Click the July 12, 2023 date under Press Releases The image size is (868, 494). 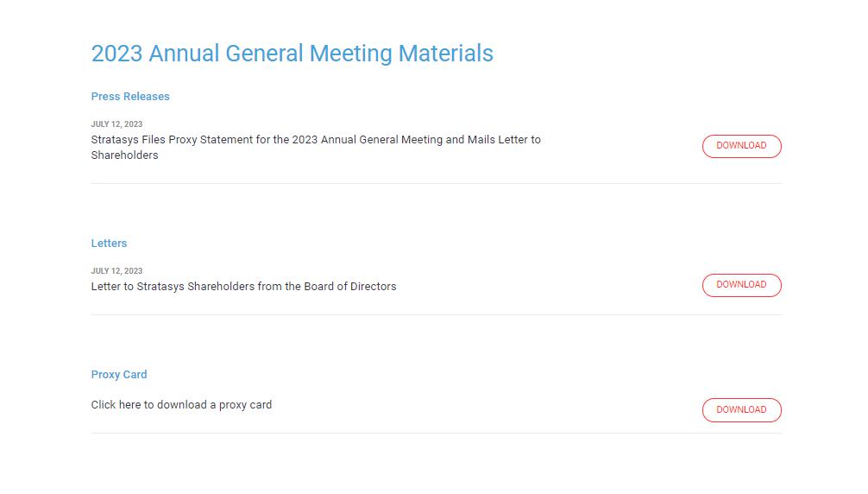116,124
